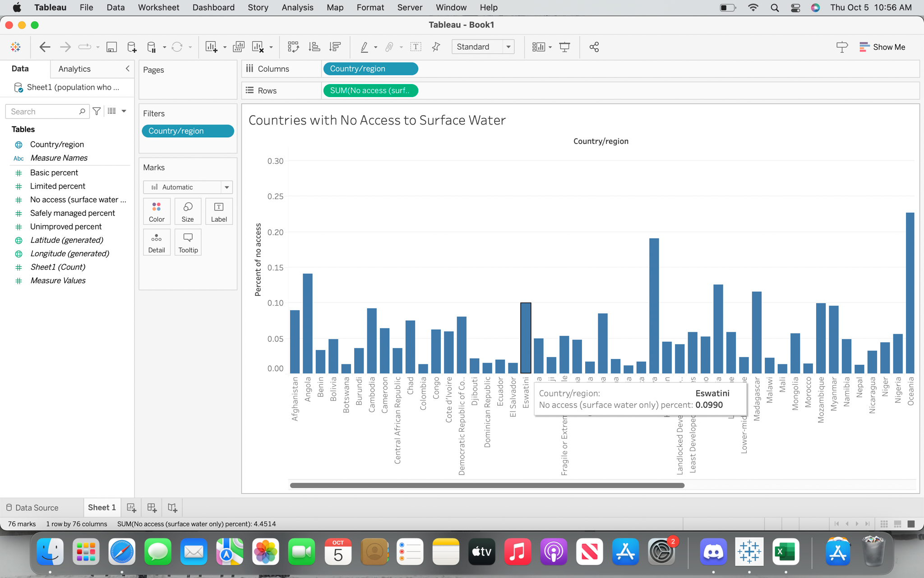Screen dimensions: 924x578
Task: Open the Dashboard menu
Action: [213, 7]
